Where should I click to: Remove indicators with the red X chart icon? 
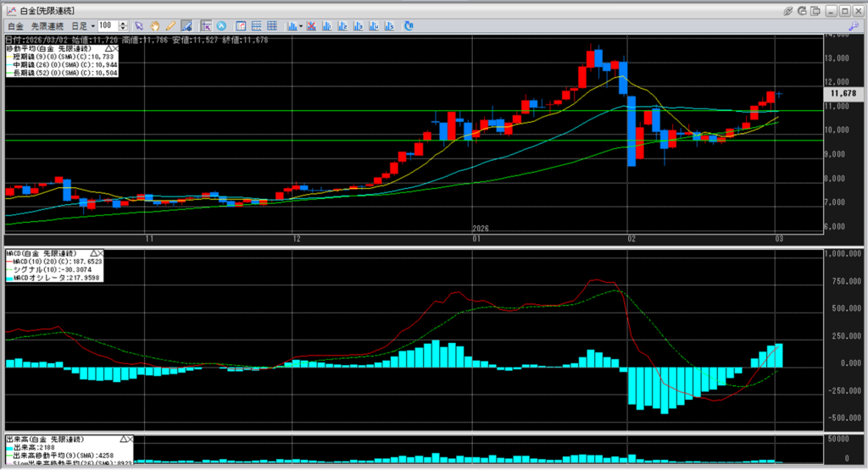[311, 25]
